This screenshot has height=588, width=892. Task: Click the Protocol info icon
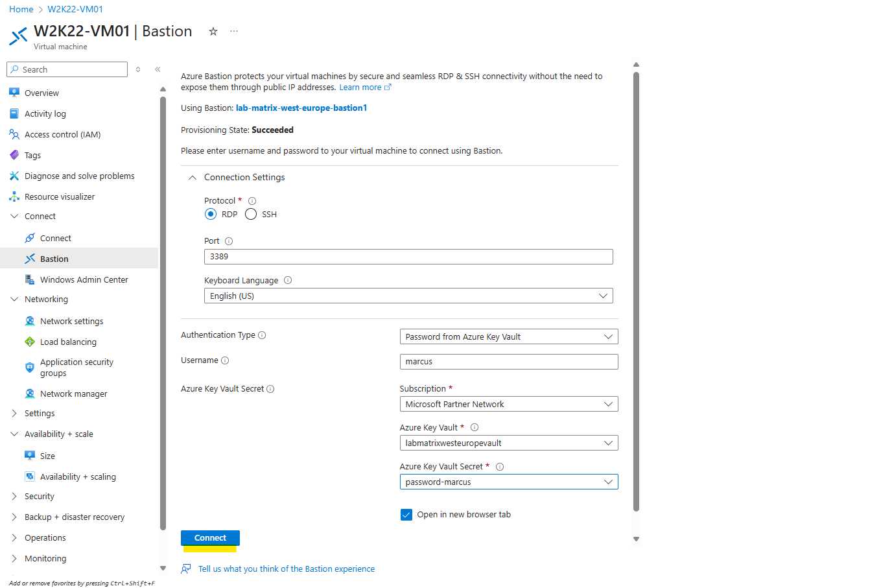pyautogui.click(x=252, y=201)
